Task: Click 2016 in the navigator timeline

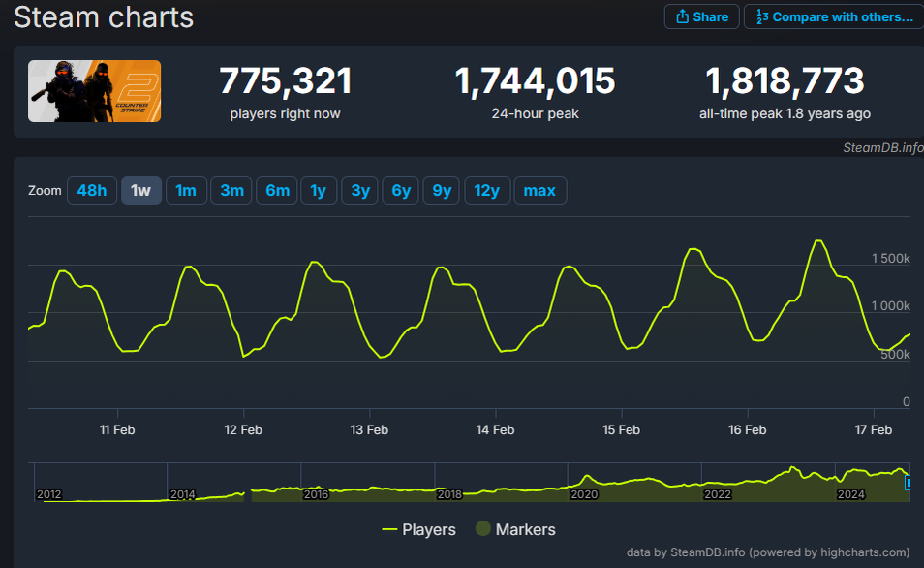Action: click(316, 494)
